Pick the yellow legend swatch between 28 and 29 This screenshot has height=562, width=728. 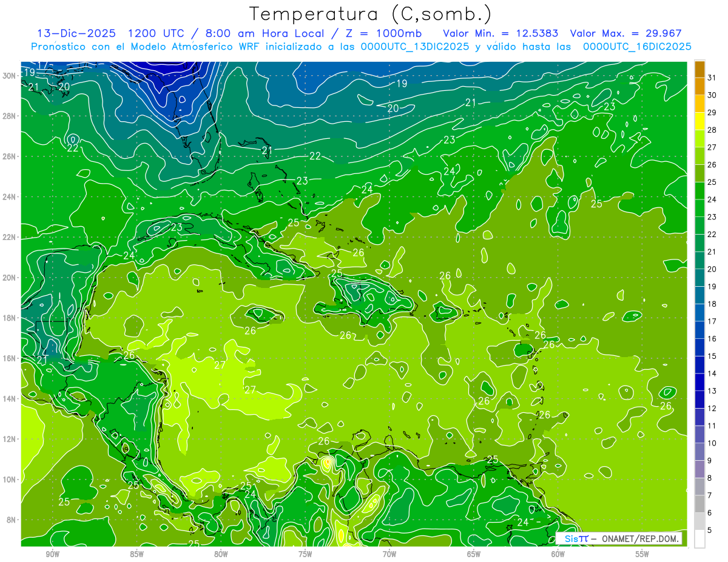tap(699, 121)
